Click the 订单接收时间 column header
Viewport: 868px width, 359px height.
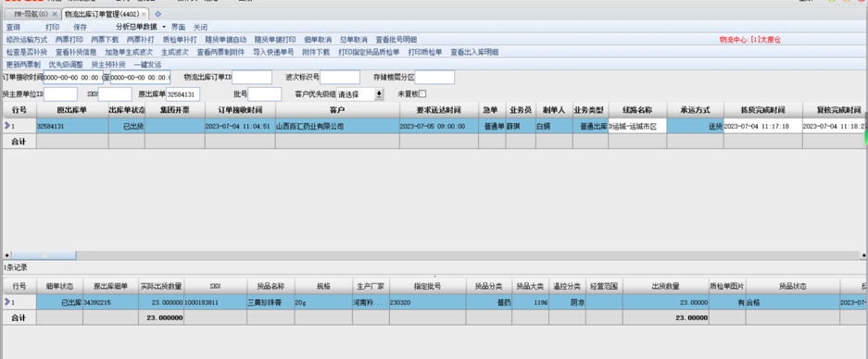tap(240, 109)
